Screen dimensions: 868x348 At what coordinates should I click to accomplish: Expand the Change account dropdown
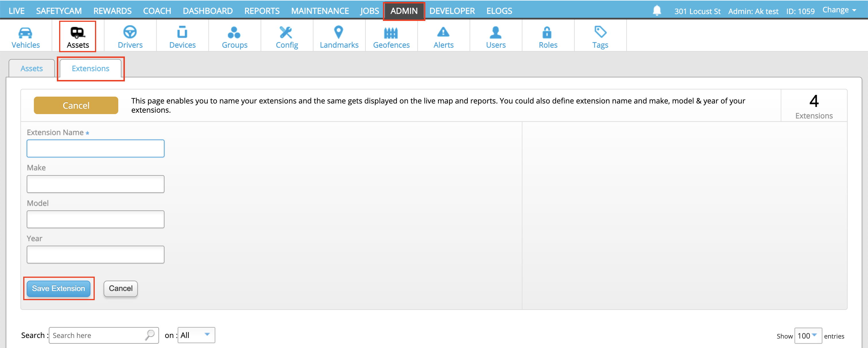click(x=839, y=10)
